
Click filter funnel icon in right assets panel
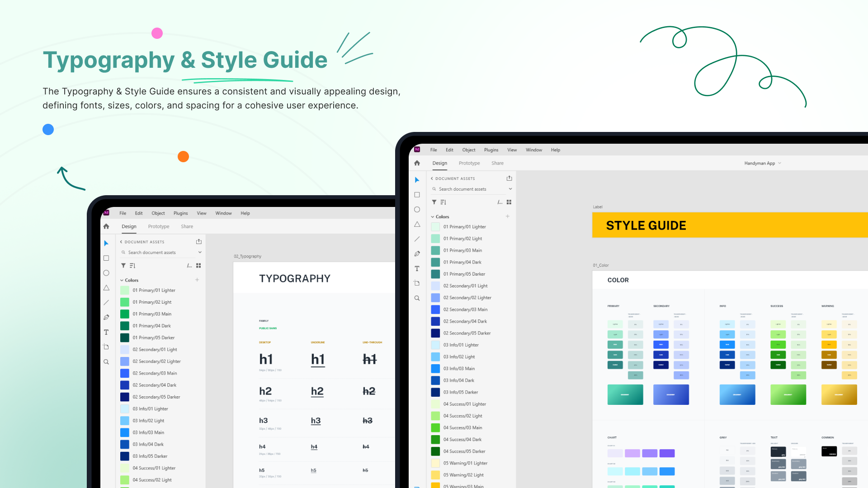[434, 202]
